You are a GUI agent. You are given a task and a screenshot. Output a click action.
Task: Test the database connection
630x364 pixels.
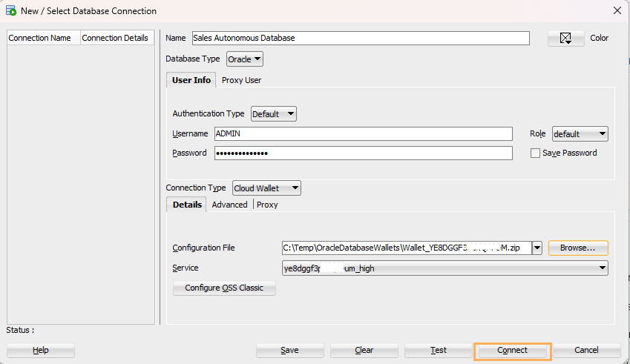(x=438, y=350)
